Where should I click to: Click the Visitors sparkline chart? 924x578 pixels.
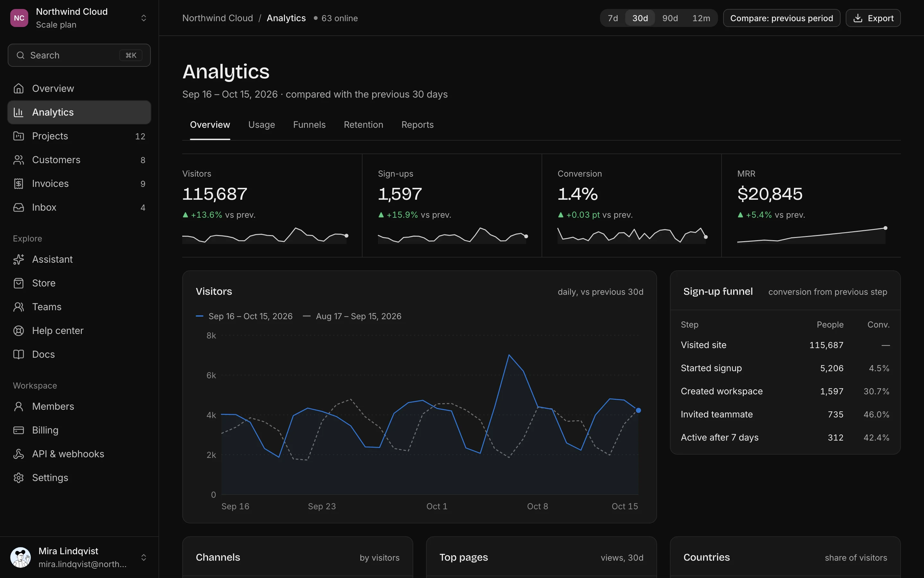tap(265, 235)
